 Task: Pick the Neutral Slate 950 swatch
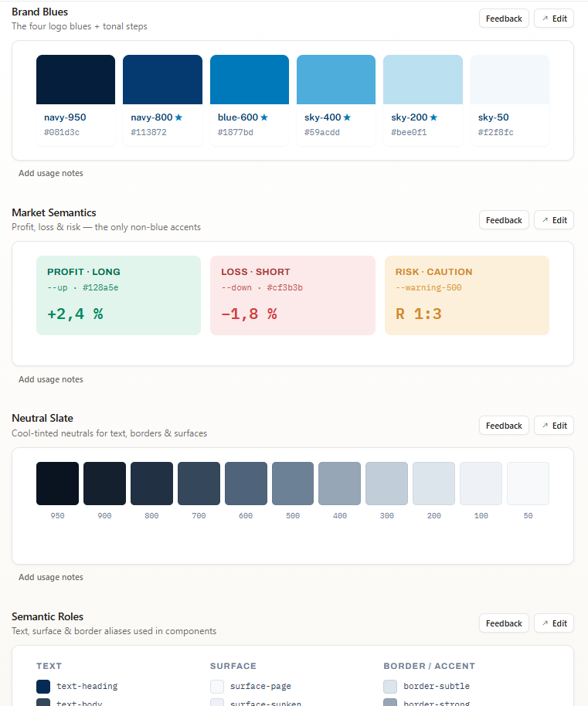click(58, 484)
